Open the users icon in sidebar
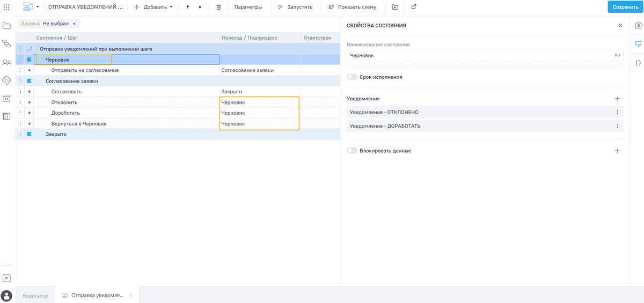The width and height of the screenshot is (644, 303). (7, 62)
